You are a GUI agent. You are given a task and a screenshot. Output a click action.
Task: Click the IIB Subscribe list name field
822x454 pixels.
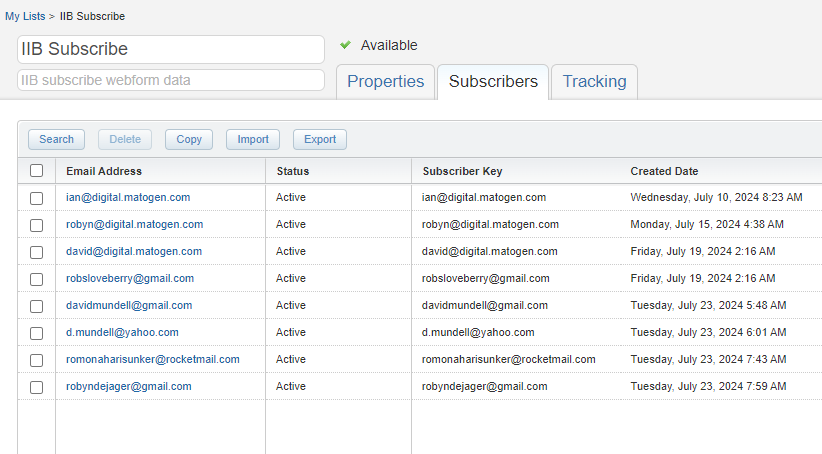point(170,49)
